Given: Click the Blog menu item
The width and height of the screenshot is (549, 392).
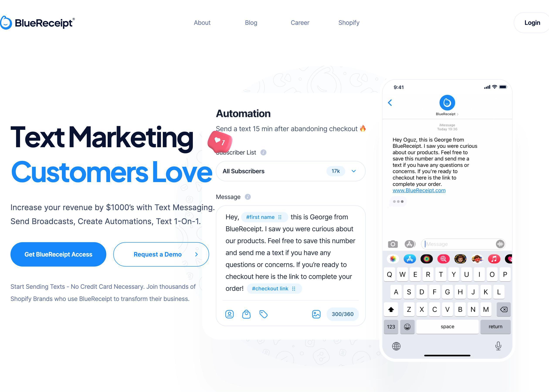Looking at the screenshot, I should [251, 22].
